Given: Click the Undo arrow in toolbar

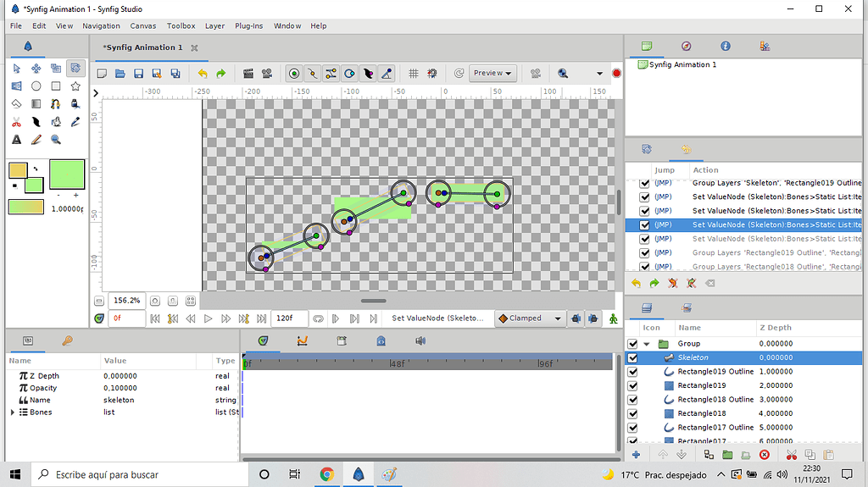Looking at the screenshot, I should [203, 74].
